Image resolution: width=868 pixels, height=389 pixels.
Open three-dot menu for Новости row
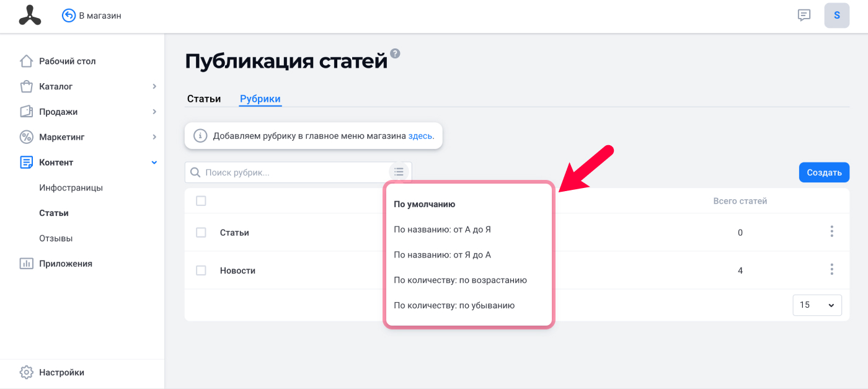(x=831, y=269)
